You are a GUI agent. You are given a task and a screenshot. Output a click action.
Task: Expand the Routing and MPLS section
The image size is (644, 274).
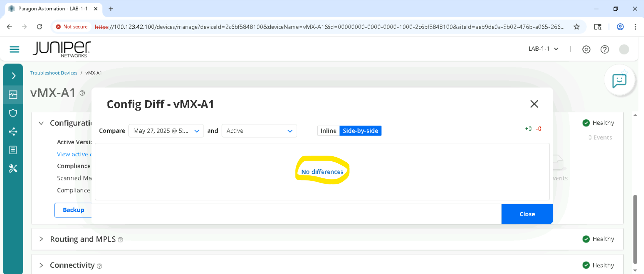[x=41, y=239]
